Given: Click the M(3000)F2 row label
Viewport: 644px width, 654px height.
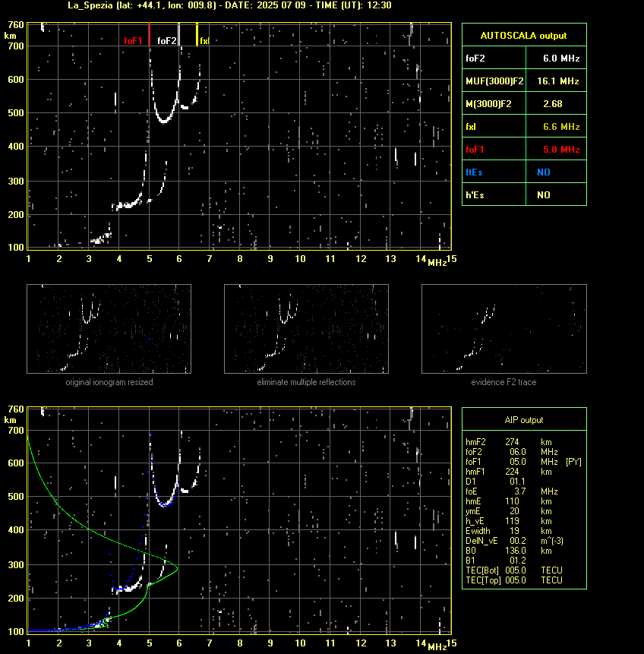Looking at the screenshot, I should click(488, 104).
